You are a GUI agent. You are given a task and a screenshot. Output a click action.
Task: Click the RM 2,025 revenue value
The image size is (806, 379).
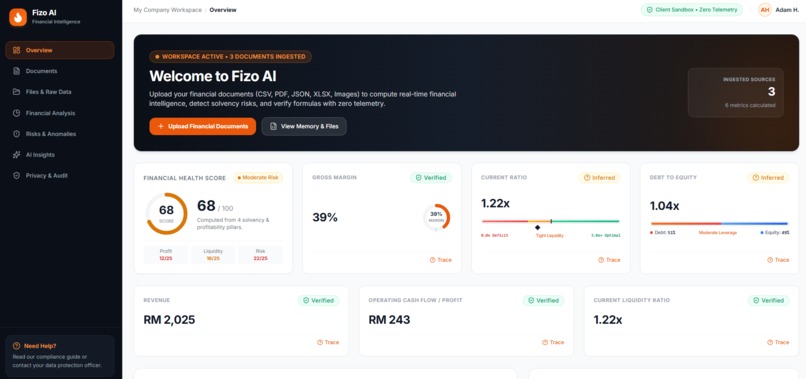169,320
